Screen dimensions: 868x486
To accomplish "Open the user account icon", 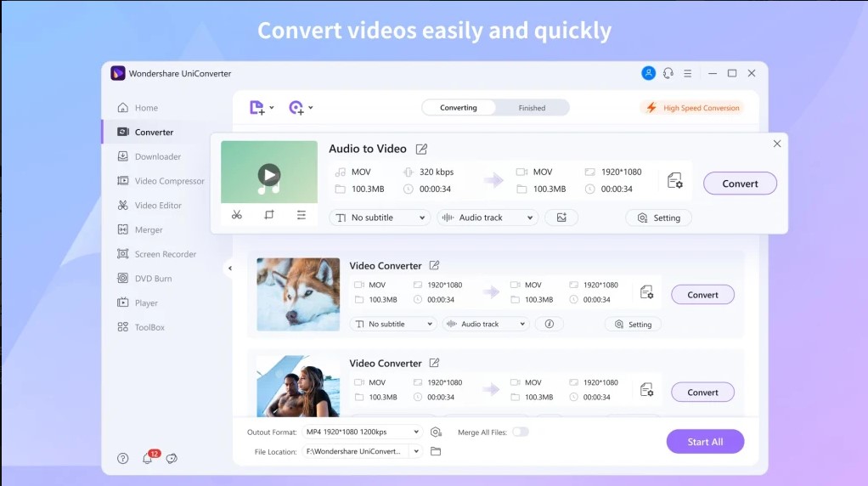I will 648,73.
